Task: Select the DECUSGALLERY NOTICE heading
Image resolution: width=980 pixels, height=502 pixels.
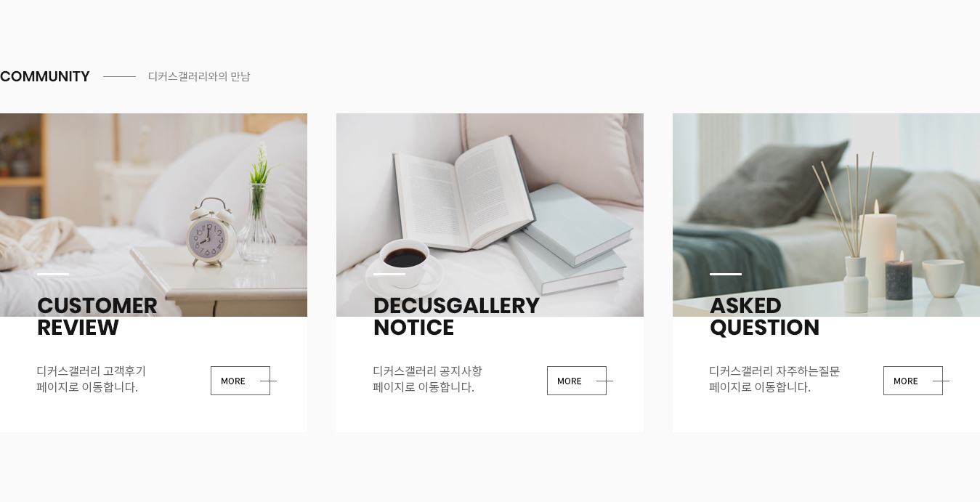Action: click(x=456, y=317)
